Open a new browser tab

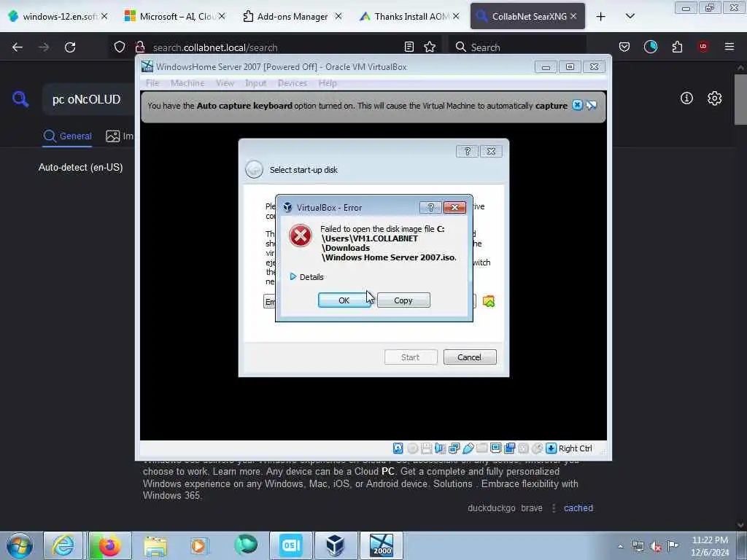pos(601,17)
